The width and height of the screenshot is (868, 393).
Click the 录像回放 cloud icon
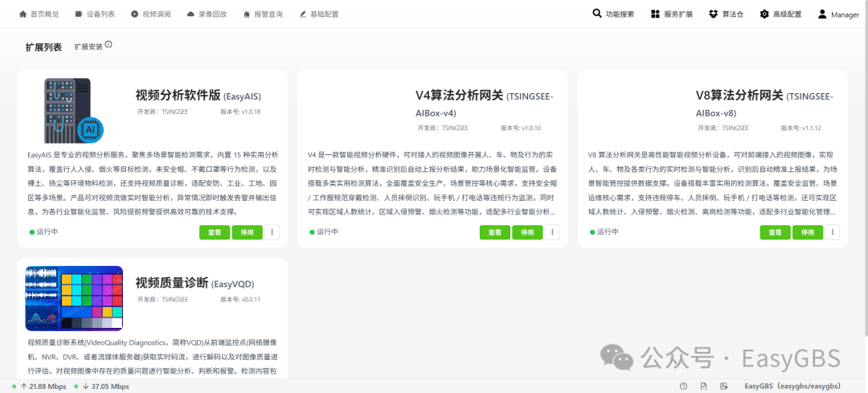(x=191, y=14)
